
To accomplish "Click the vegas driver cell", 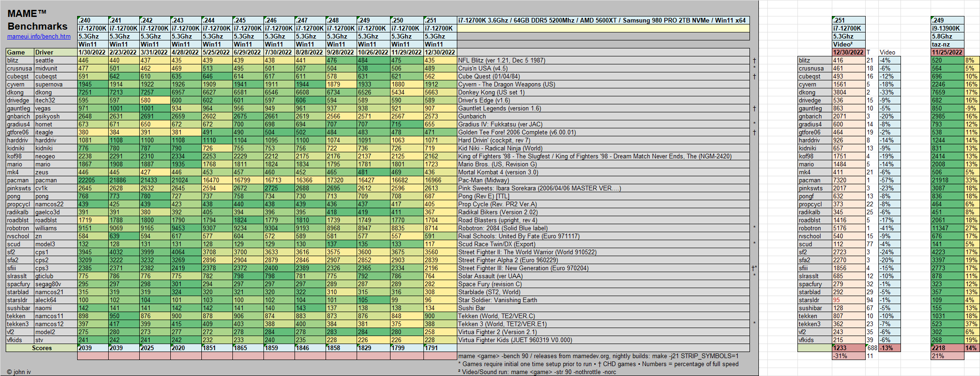I will 56,108.
